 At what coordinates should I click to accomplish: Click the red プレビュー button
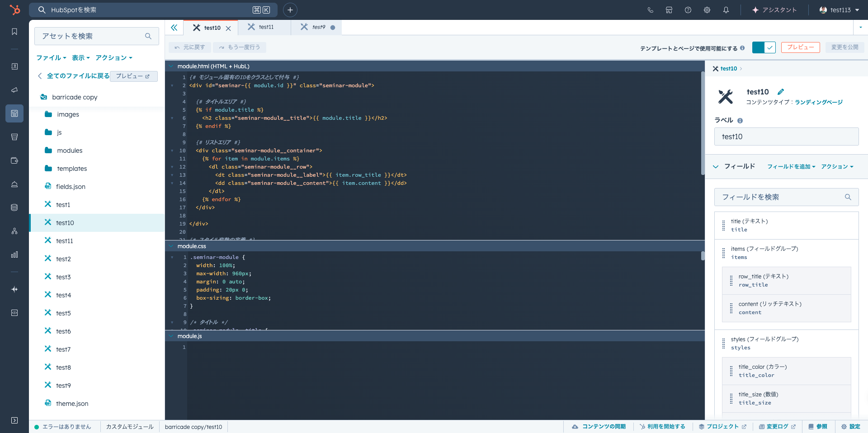(x=800, y=47)
